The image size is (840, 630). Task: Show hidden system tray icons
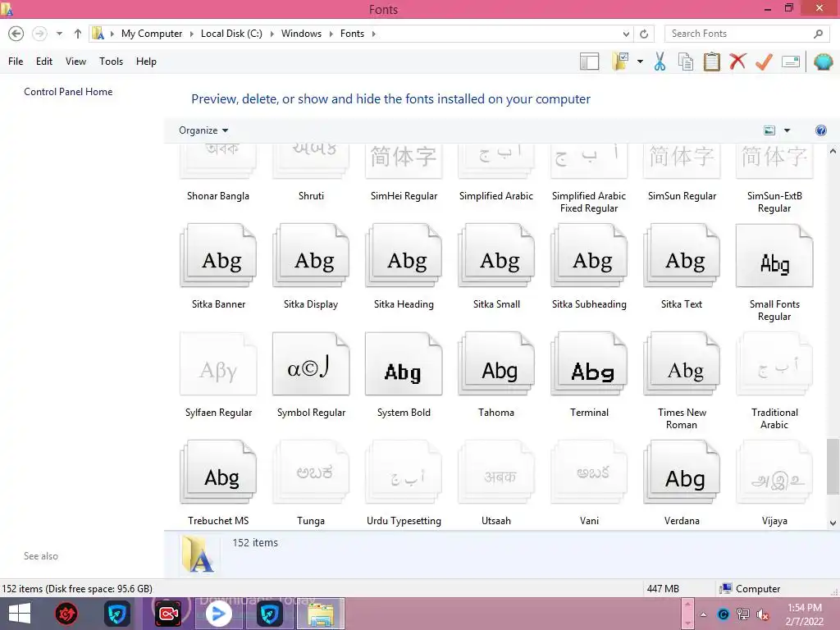(703, 614)
